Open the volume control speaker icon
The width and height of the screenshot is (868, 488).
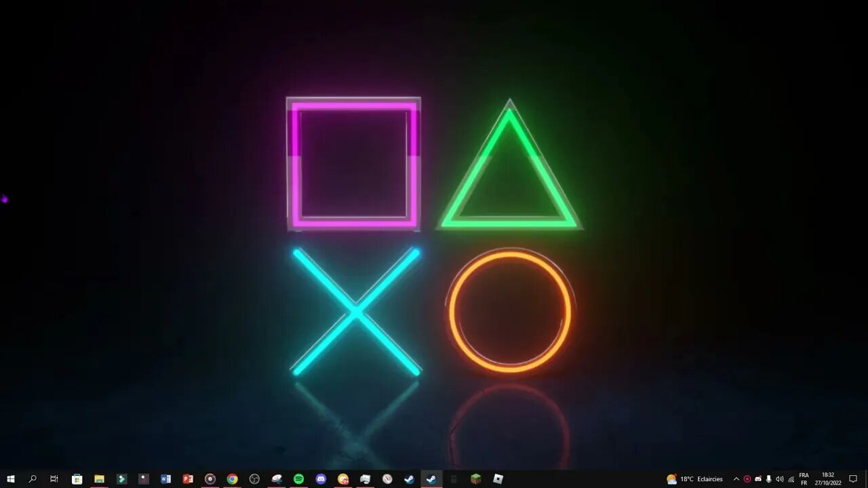pyautogui.click(x=779, y=479)
